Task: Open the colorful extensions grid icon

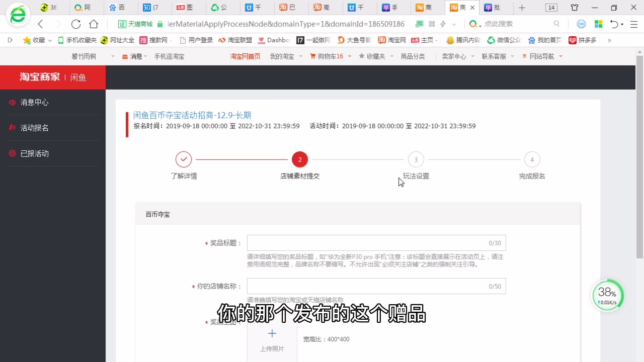Action: [599, 24]
